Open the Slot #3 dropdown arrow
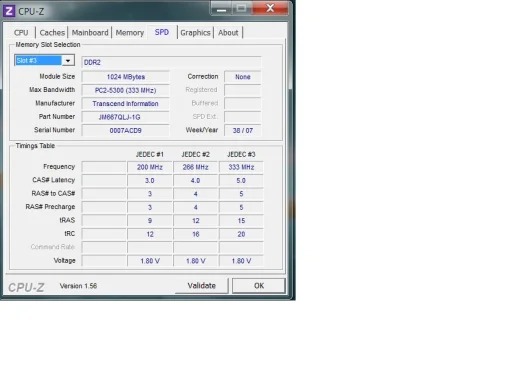The width and height of the screenshot is (512, 384). tap(68, 61)
